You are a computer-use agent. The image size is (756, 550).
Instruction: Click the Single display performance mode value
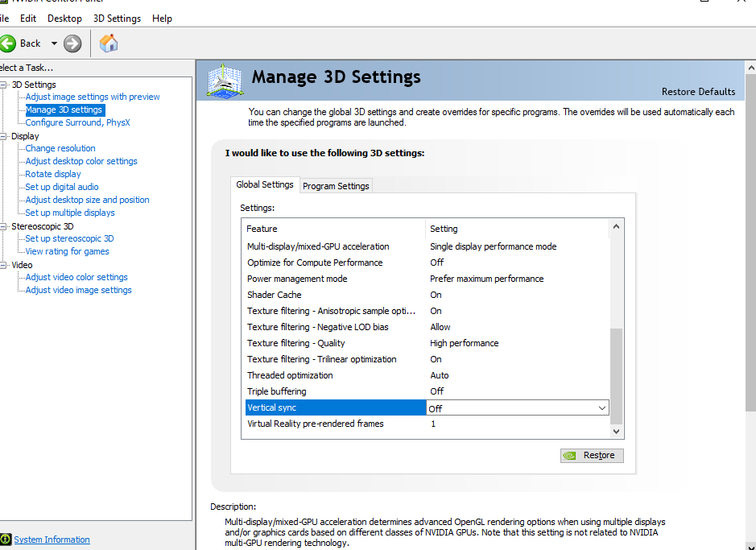(x=494, y=246)
